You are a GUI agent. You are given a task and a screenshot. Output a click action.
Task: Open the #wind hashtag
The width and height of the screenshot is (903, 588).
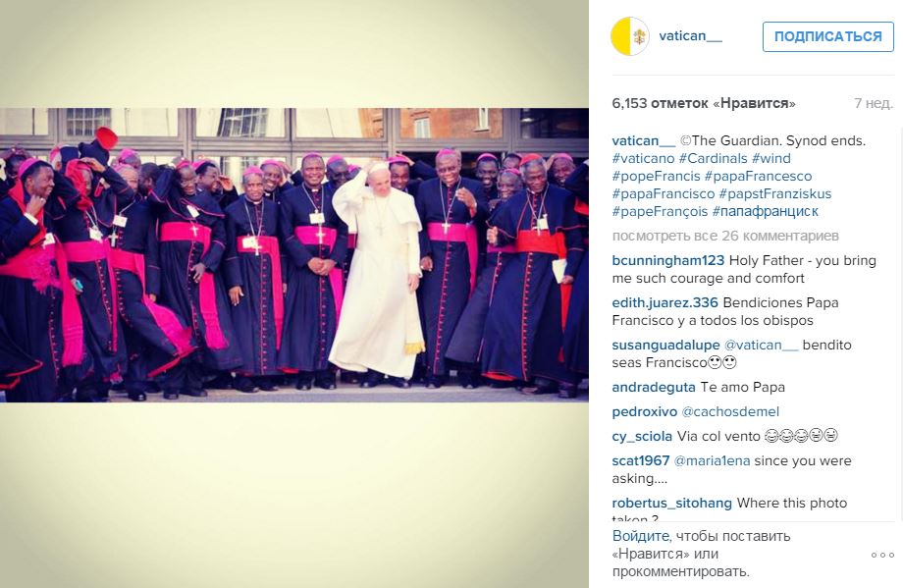tap(771, 158)
